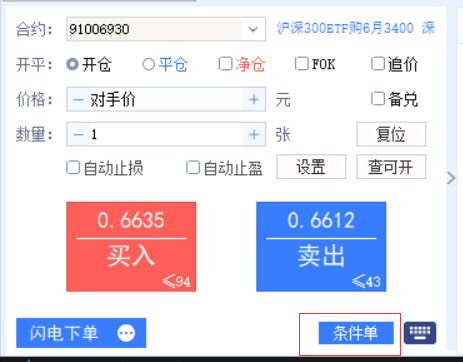Increase price with the plus stepper

coord(254,99)
